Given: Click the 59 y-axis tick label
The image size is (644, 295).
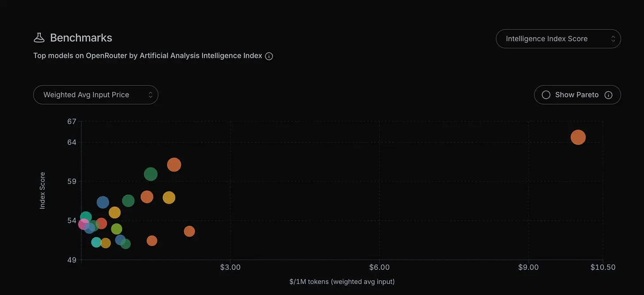Looking at the screenshot, I should tap(72, 181).
